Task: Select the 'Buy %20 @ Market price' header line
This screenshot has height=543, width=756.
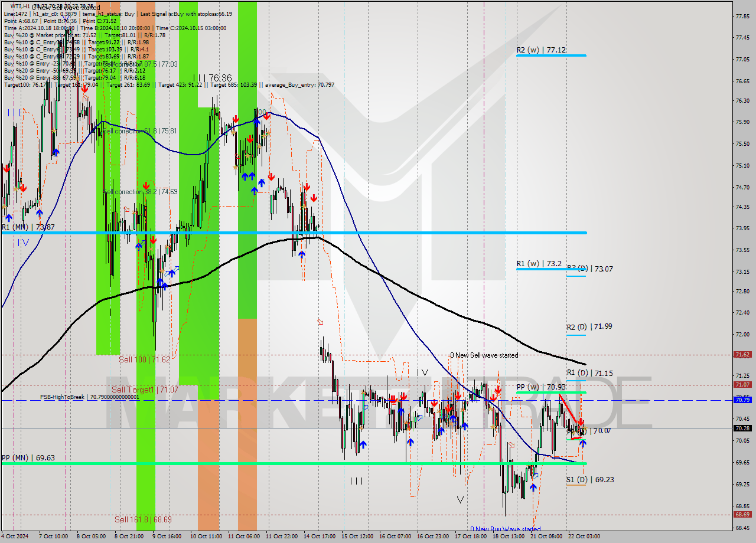Action: pyautogui.click(x=84, y=35)
